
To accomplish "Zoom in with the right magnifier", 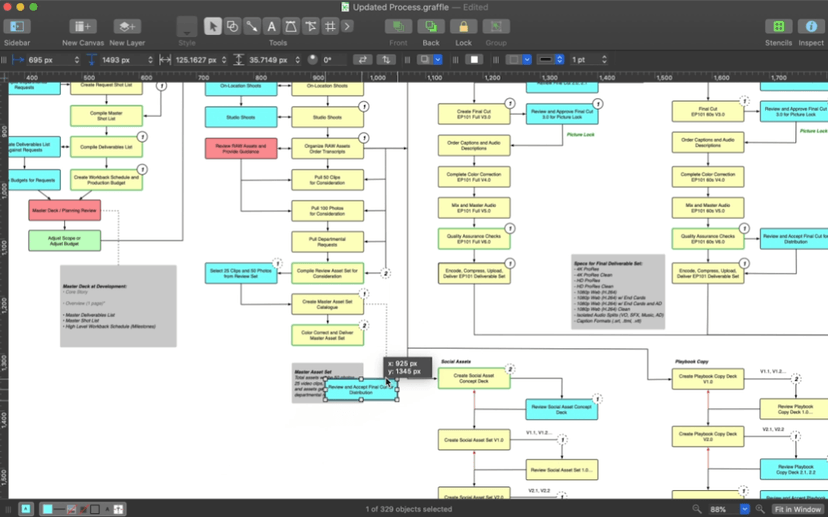I will point(759,509).
